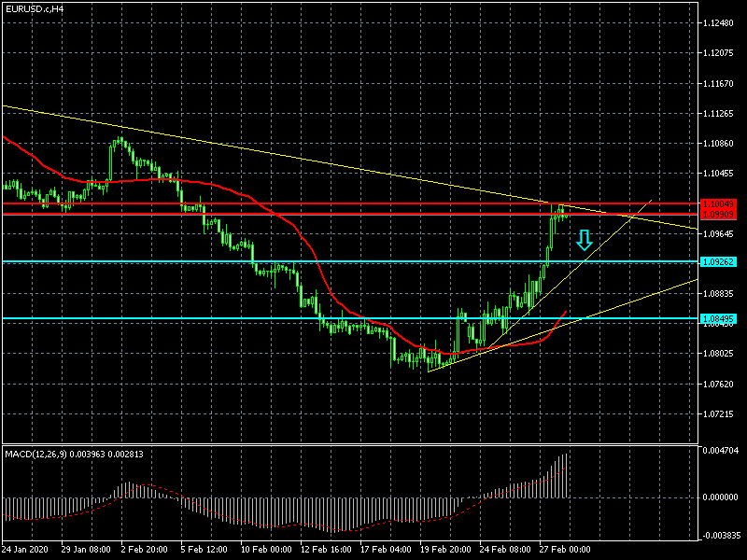This screenshot has width=747, height=560.
Task: Click the 2 Feb 20:00 time label
Action: click(145, 550)
